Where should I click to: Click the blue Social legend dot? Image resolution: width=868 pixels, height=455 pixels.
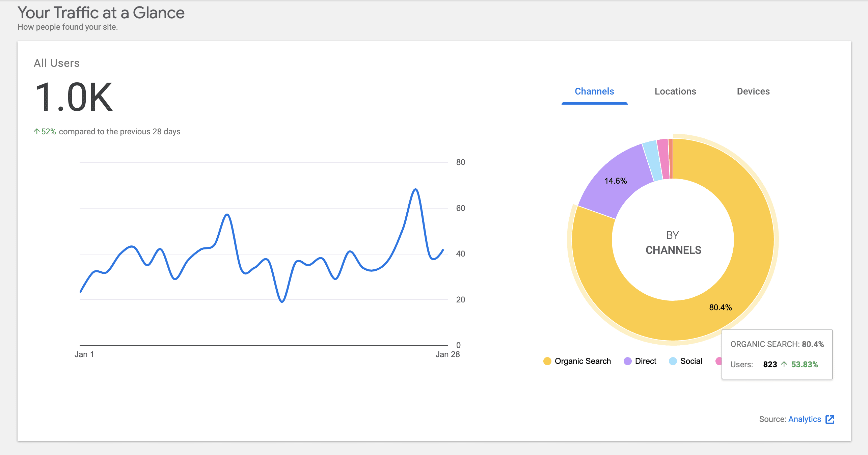672,361
